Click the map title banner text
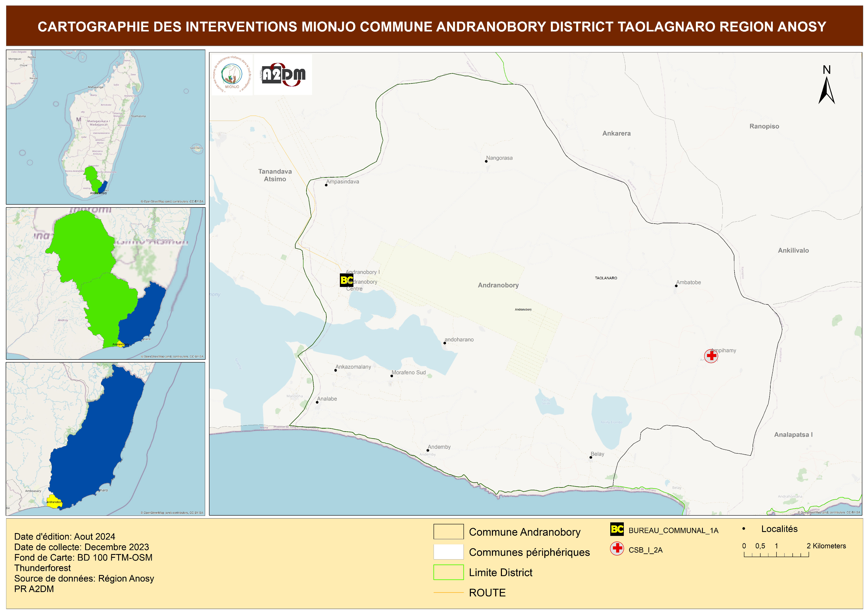Viewport: 868px width, 613px height. click(x=432, y=26)
